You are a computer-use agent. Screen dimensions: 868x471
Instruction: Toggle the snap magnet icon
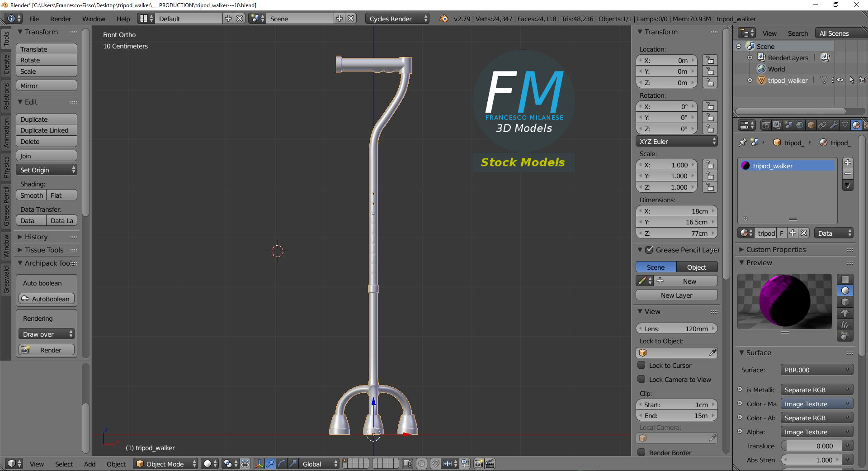point(435,464)
